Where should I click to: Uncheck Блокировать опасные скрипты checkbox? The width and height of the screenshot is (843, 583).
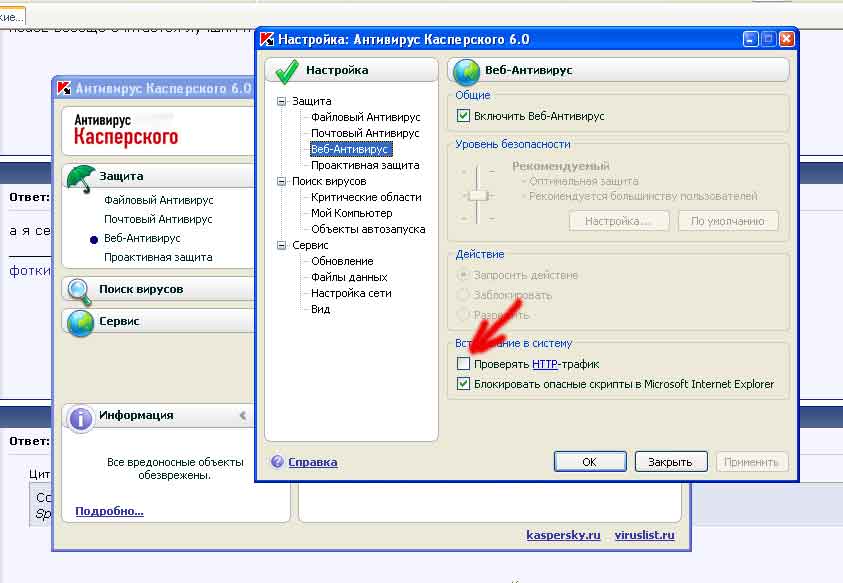(463, 383)
